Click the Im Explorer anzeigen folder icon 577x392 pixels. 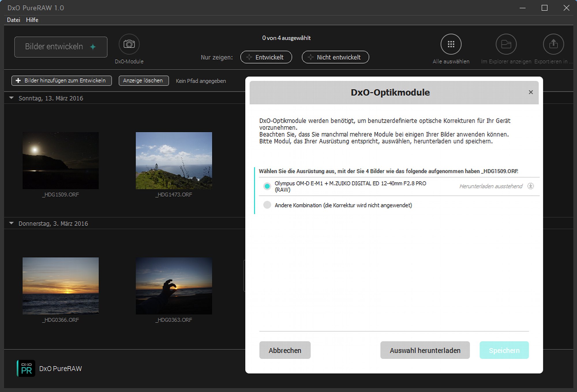pyautogui.click(x=506, y=44)
